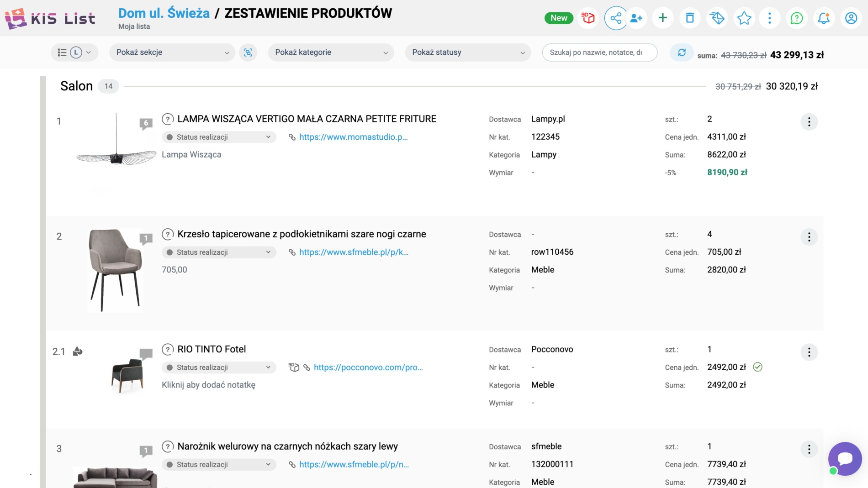Click the trash bin icon in header
This screenshot has width=868, height=488.
click(690, 18)
